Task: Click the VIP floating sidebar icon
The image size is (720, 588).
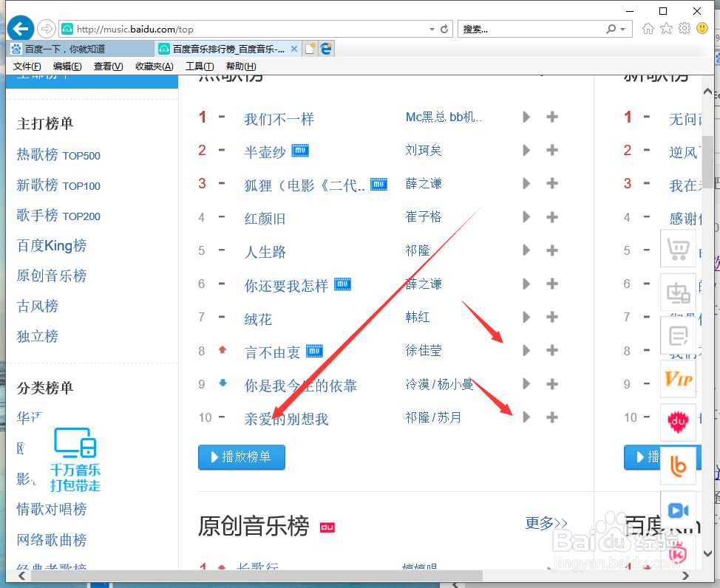Action: (x=678, y=379)
